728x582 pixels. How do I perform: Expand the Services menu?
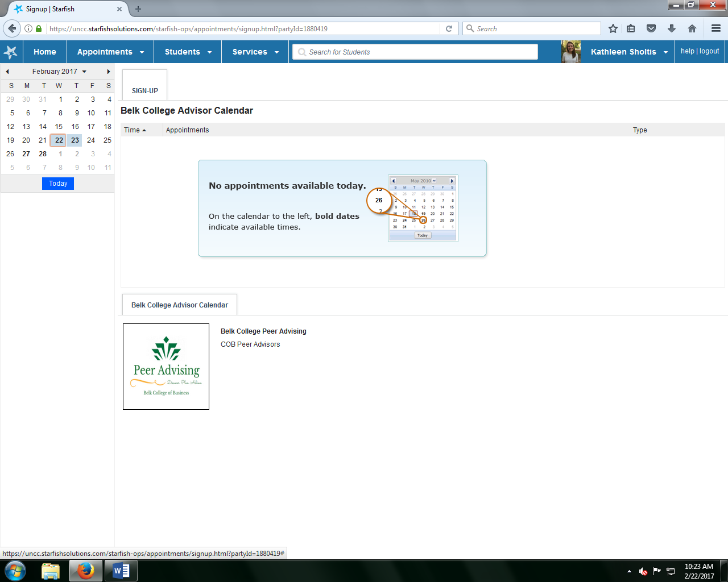(x=255, y=52)
